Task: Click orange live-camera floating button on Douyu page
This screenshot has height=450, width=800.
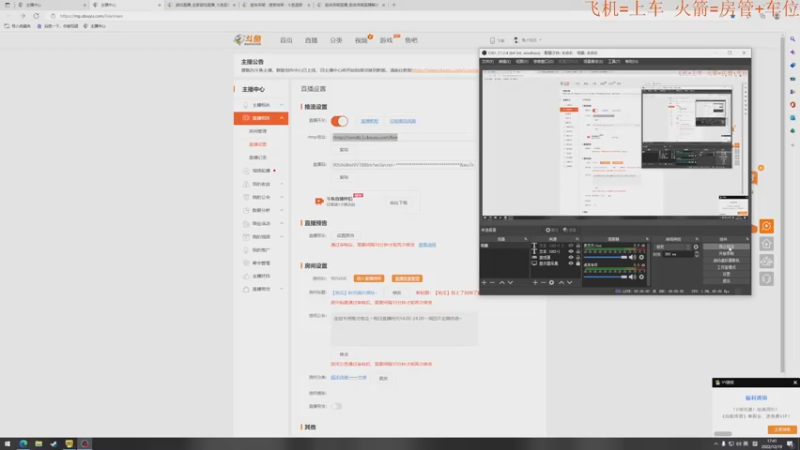Action: click(x=766, y=226)
